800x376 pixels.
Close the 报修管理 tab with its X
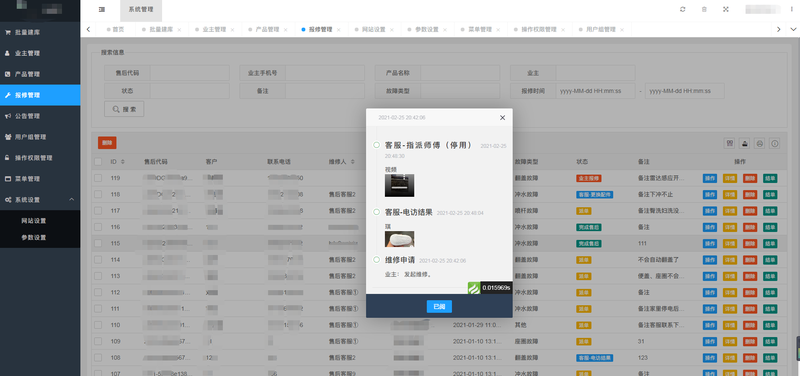click(338, 30)
